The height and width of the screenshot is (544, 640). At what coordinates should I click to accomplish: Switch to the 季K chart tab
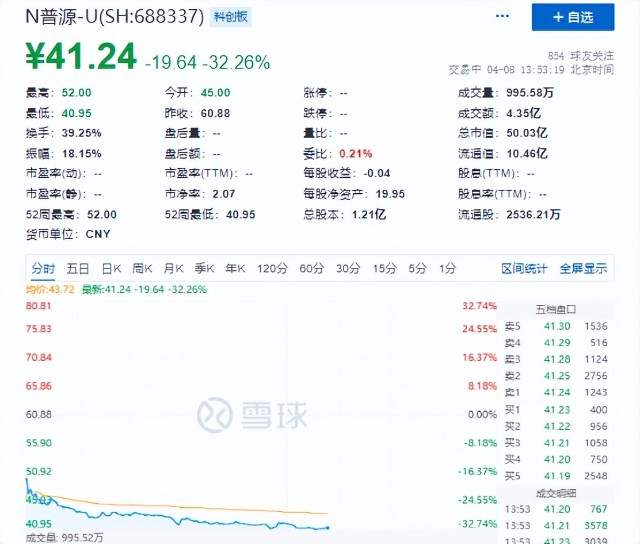pos(204,269)
